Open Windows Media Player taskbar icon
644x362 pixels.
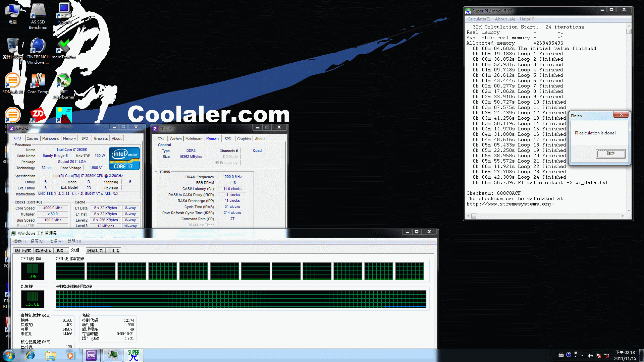70,355
